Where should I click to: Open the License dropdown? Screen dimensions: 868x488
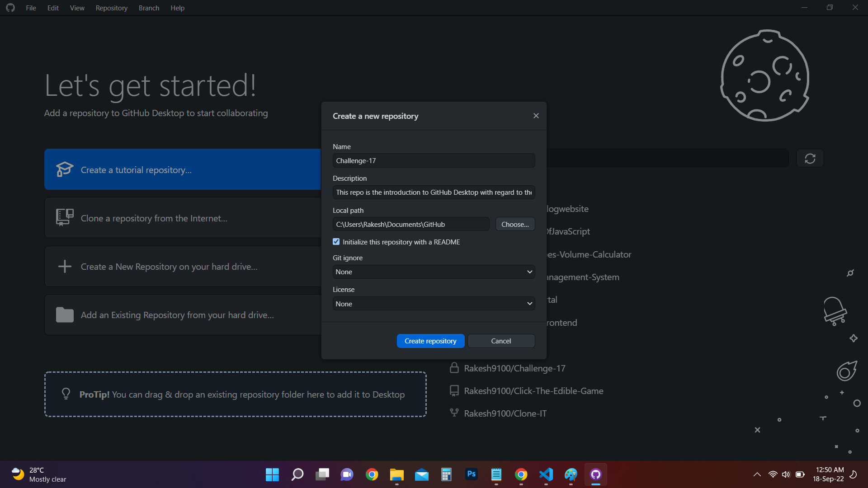click(434, 304)
